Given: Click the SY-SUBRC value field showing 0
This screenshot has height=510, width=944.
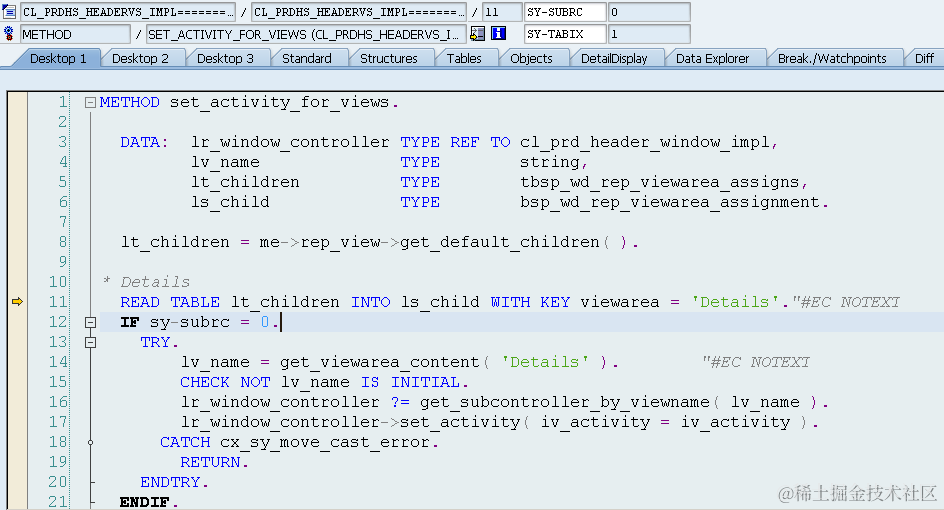Looking at the screenshot, I should coord(649,11).
